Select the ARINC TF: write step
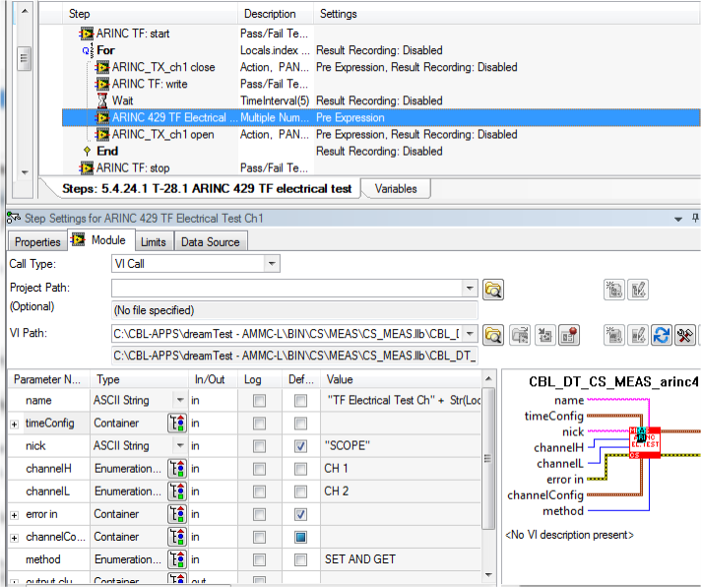Viewport: 701px width, 588px height. [150, 84]
